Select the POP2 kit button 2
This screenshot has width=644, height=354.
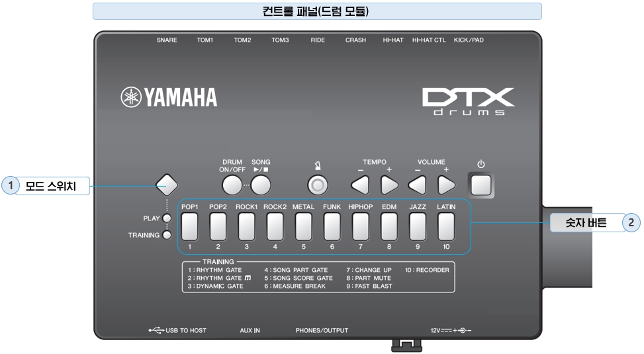(218, 227)
